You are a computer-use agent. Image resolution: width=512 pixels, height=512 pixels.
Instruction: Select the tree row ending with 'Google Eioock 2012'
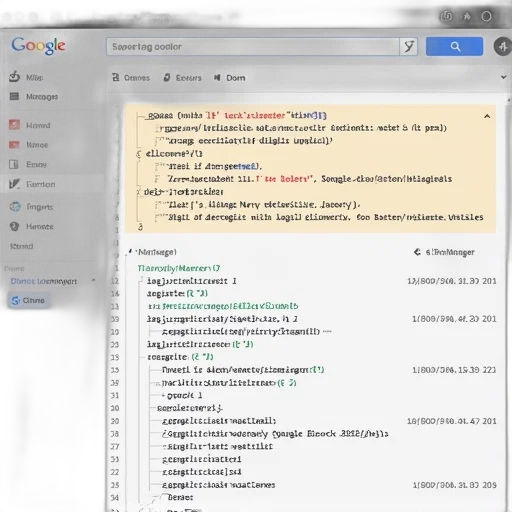pos(275,434)
